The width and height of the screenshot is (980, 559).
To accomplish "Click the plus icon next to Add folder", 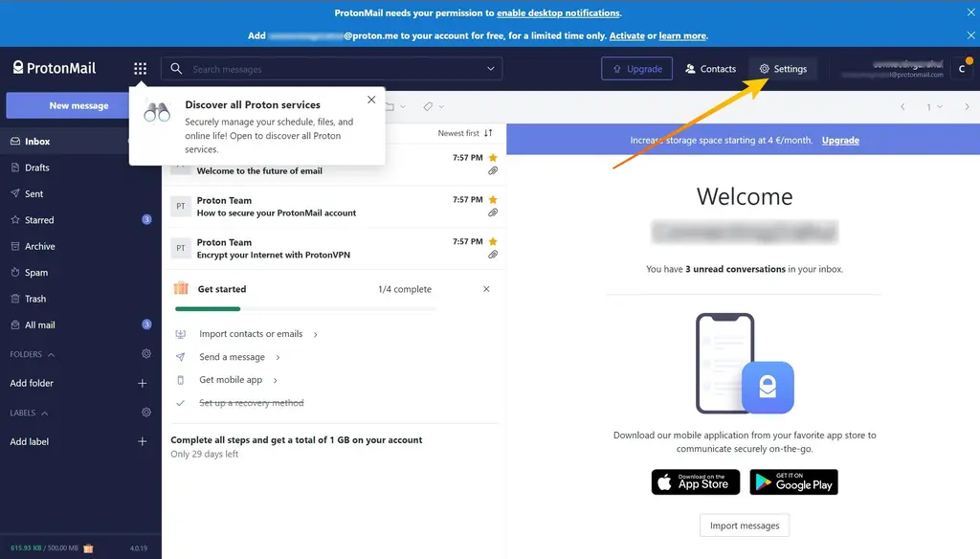I will tap(143, 383).
